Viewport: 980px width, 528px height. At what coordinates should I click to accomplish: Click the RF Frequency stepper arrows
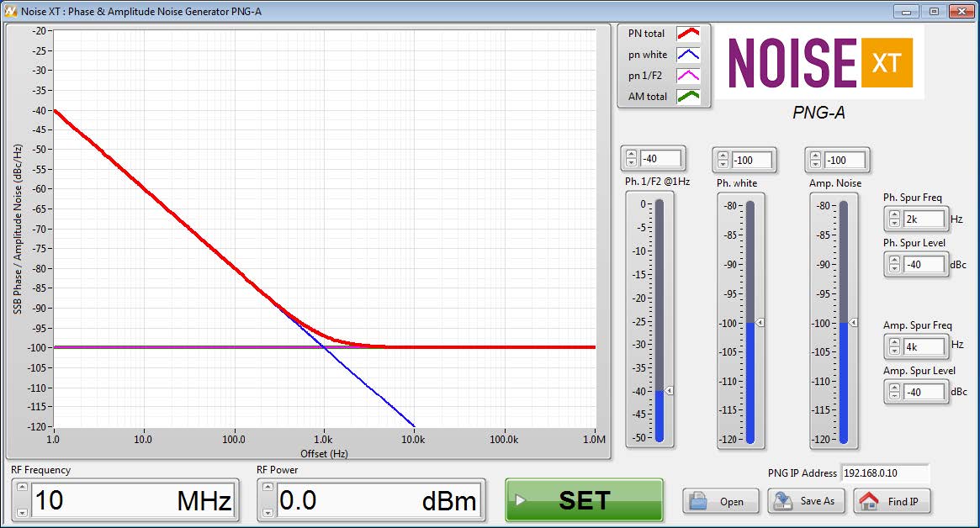(x=20, y=502)
